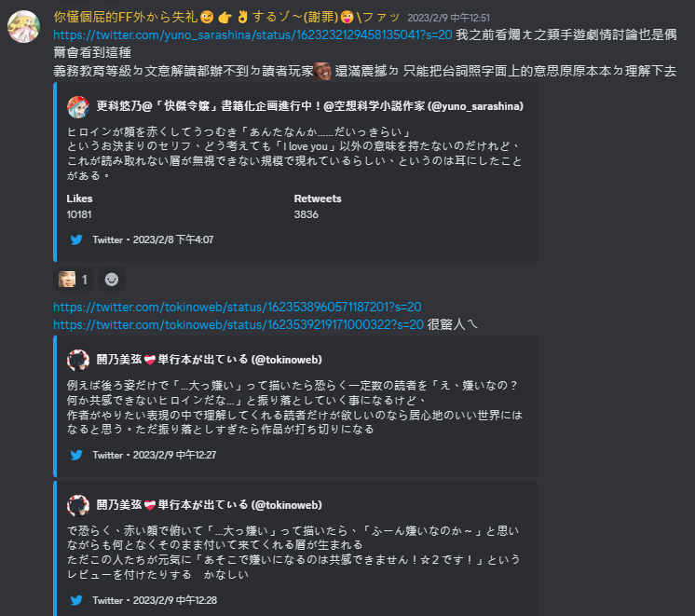Click the Retweets count 3836
Image resolution: width=695 pixels, height=616 pixels.
[307, 214]
